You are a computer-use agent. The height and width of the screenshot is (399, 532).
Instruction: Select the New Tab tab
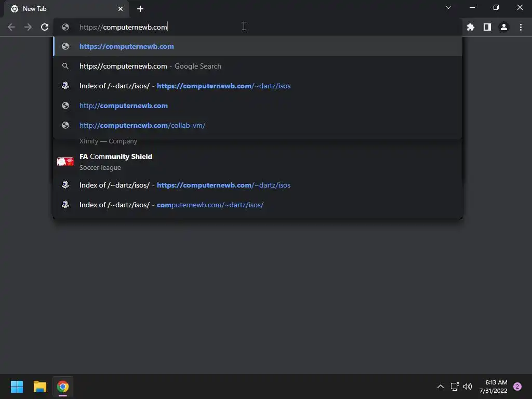pos(66,9)
